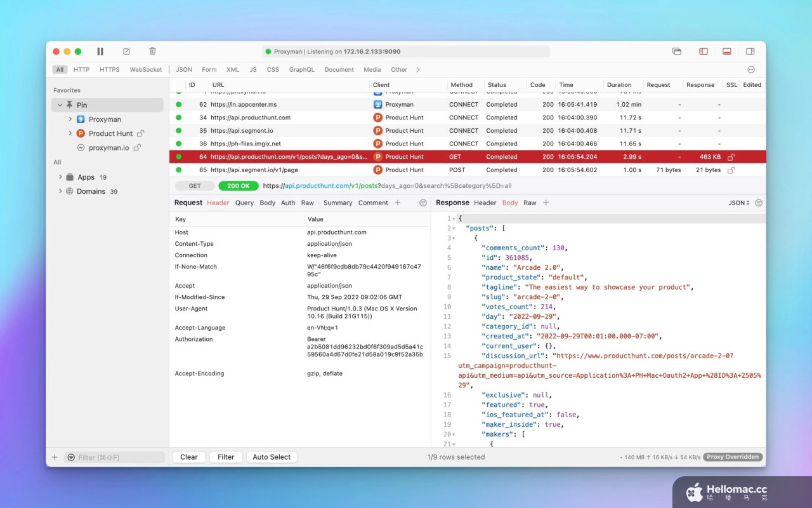The image size is (812, 508).
Task: Expand the Domains tree node
Action: pyautogui.click(x=60, y=191)
